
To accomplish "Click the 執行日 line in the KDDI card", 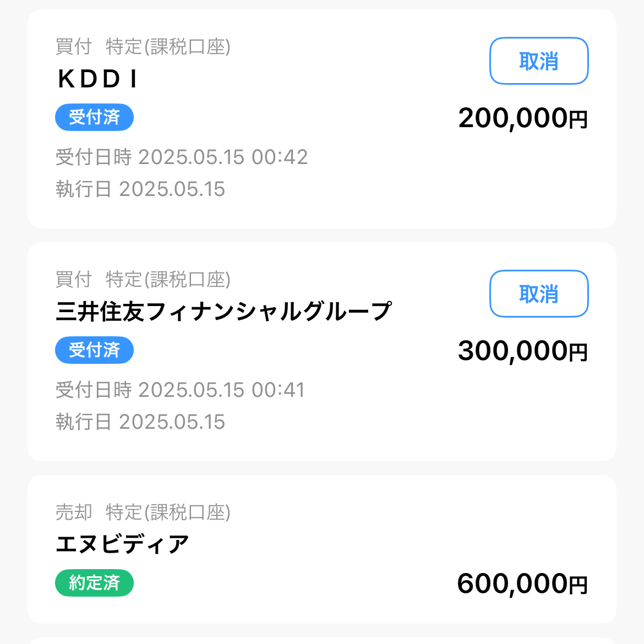I will (x=140, y=189).
